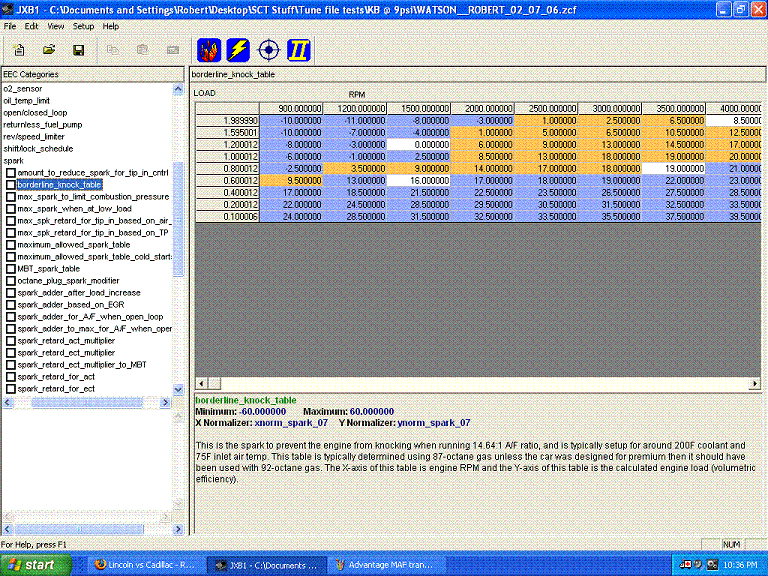Check max_spark_when_at_low_load checkbox
The height and width of the screenshot is (576, 768).
click(11, 209)
